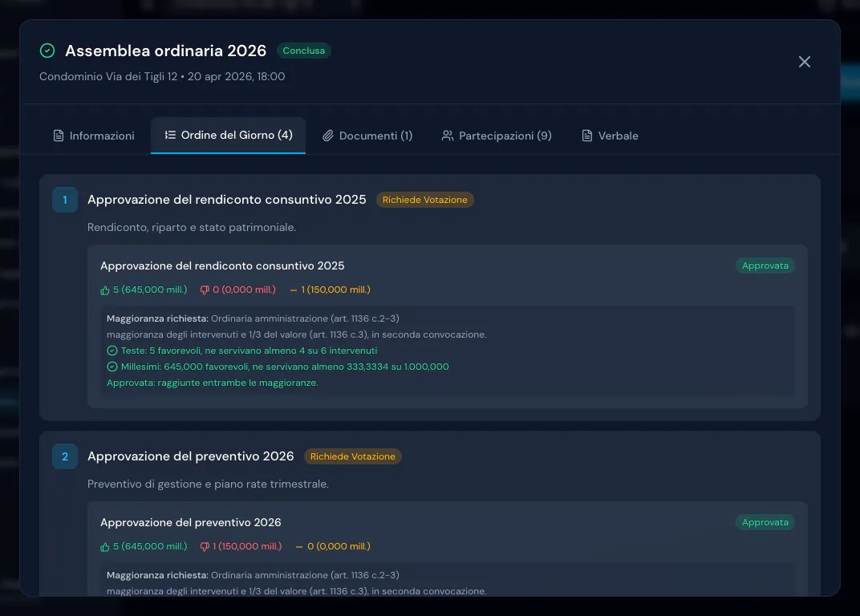Screen dimensions: 860x616
Task: Click thumbs-down icon showing 0 (0,000 mill.) in rendiconto votes
Action: coord(205,290)
